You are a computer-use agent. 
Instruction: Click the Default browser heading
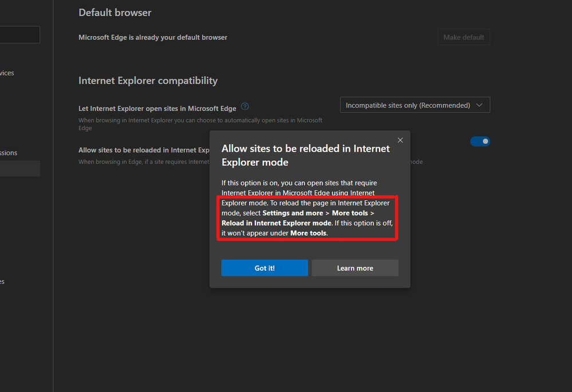tap(115, 13)
